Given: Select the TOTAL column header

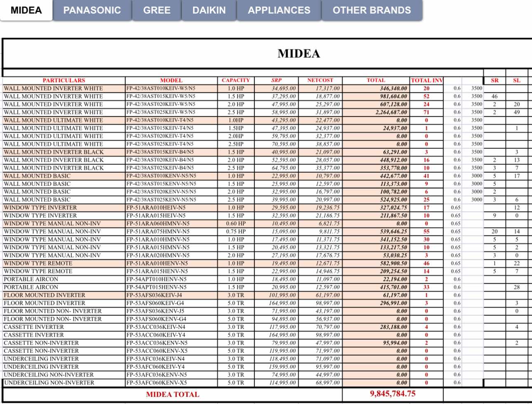Looking at the screenshot, I should 376,80.
